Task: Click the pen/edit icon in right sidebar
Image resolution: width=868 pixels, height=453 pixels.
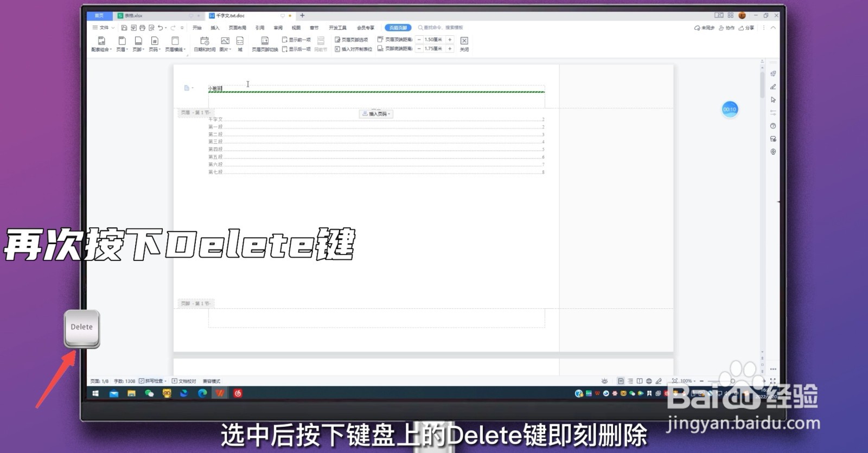Action: (x=773, y=87)
